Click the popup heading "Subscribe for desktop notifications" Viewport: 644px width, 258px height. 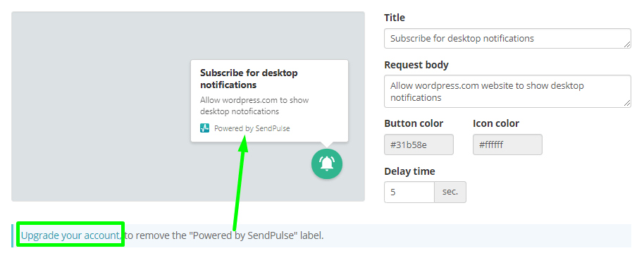249,79
